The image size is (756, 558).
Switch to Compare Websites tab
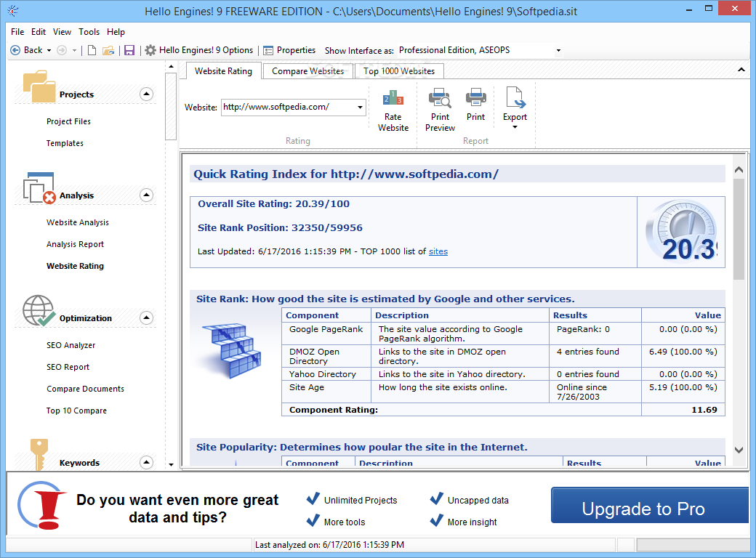click(x=307, y=70)
